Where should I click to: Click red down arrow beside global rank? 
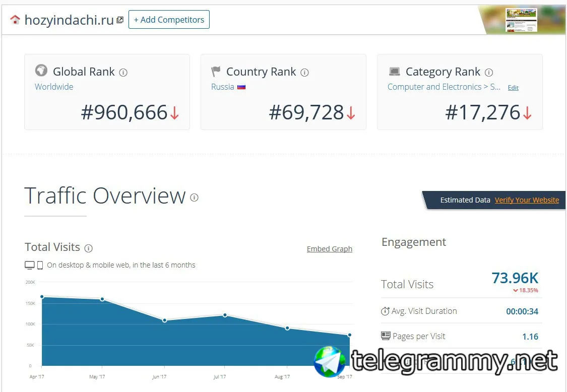pos(174,113)
